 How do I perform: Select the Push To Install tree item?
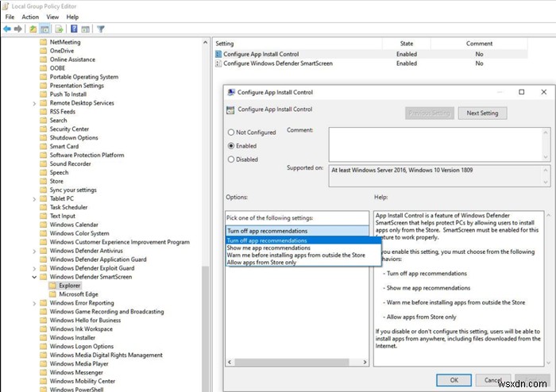pyautogui.click(x=68, y=94)
